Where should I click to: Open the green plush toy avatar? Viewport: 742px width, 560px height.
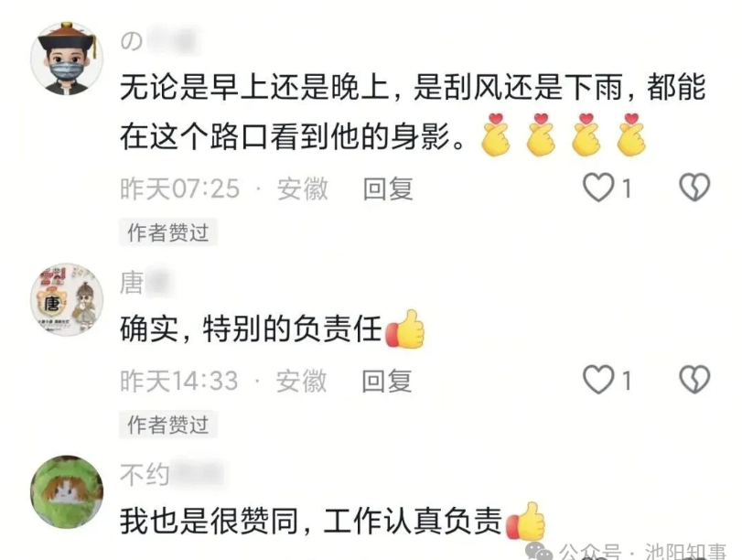(x=67, y=492)
